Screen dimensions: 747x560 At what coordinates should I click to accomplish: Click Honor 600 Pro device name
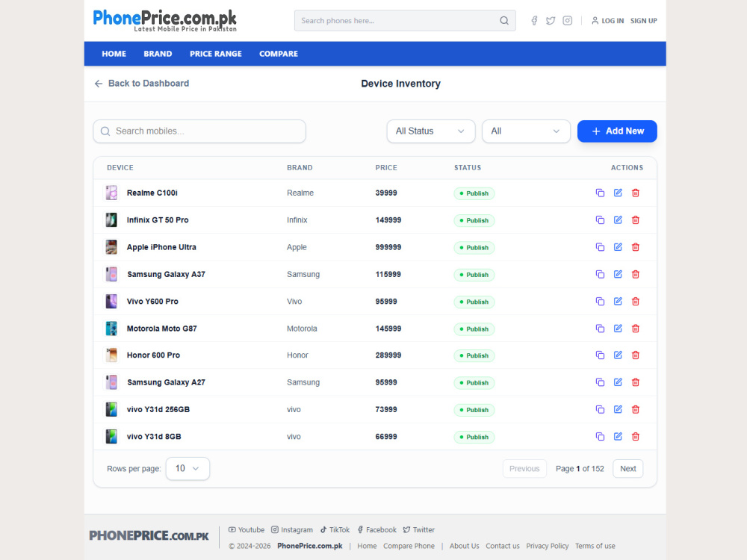click(153, 355)
